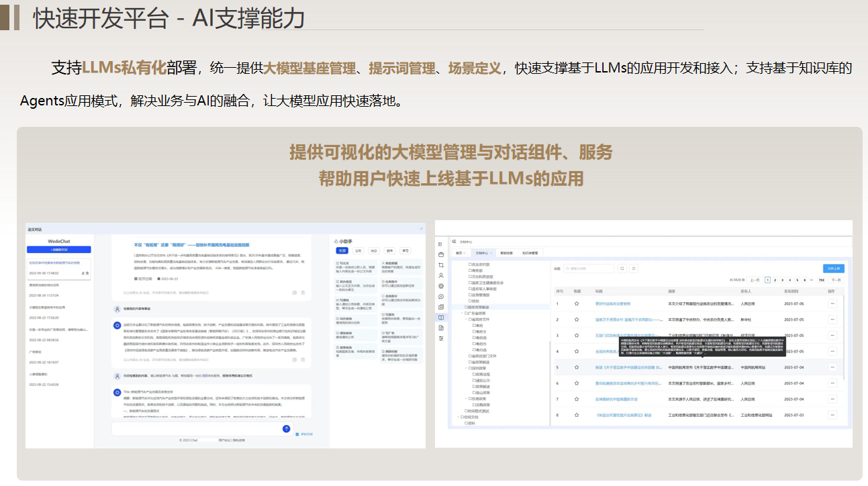Click the blue send arrow in WedeChat

(287, 428)
